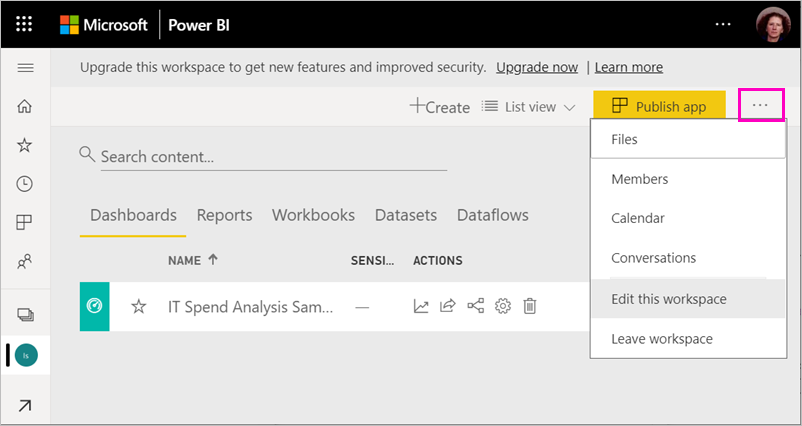This screenshot has height=426, width=802.
Task: Open Recent clock icon in sidebar
Action: (x=25, y=184)
